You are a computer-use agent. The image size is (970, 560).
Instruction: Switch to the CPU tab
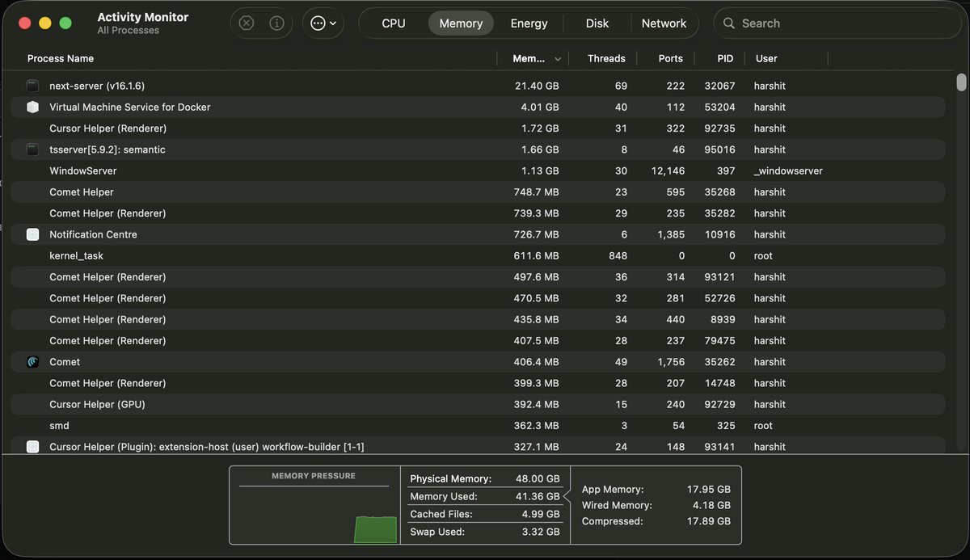tap(394, 23)
